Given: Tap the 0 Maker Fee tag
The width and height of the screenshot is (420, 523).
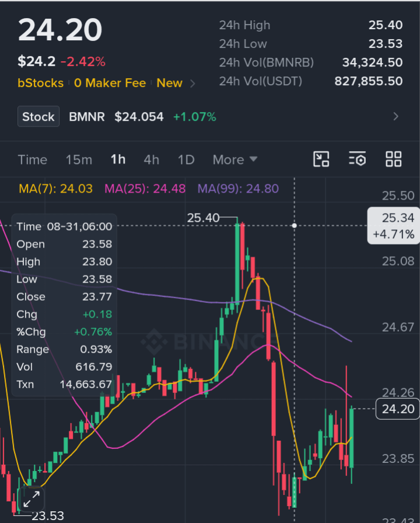Looking at the screenshot, I should 110,83.
